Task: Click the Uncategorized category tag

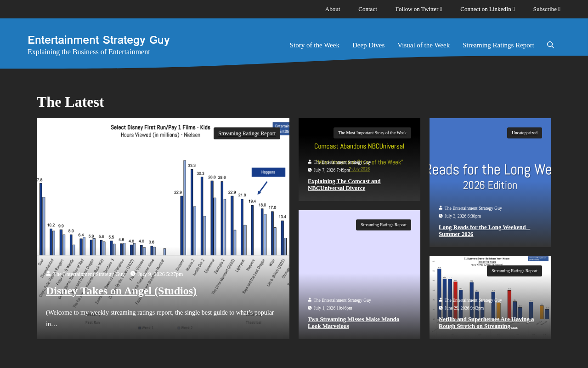Action: click(525, 133)
